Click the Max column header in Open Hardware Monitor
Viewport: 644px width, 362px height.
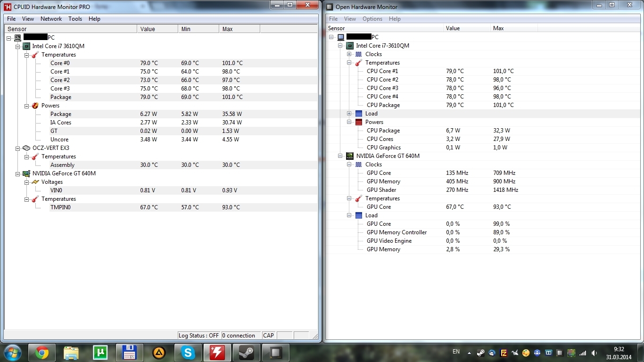pyautogui.click(x=514, y=28)
